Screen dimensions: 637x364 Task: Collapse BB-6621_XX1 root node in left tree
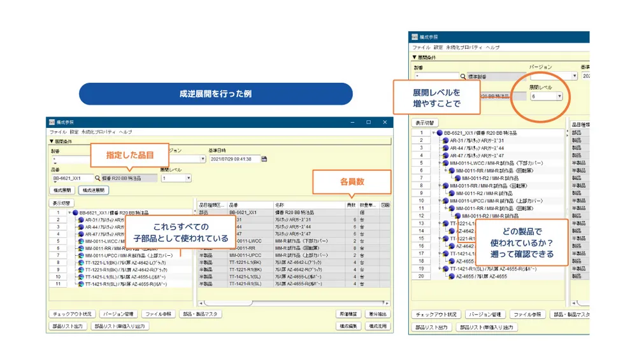(70, 213)
